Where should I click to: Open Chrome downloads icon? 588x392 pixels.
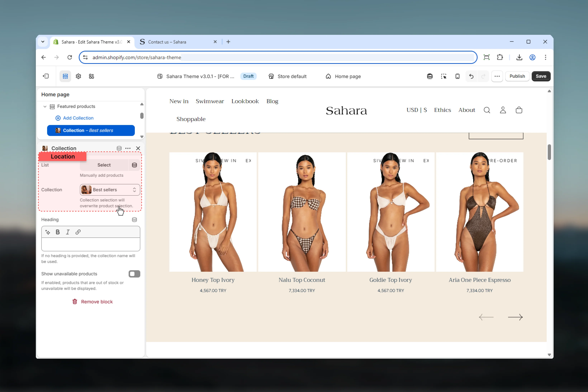[519, 57]
